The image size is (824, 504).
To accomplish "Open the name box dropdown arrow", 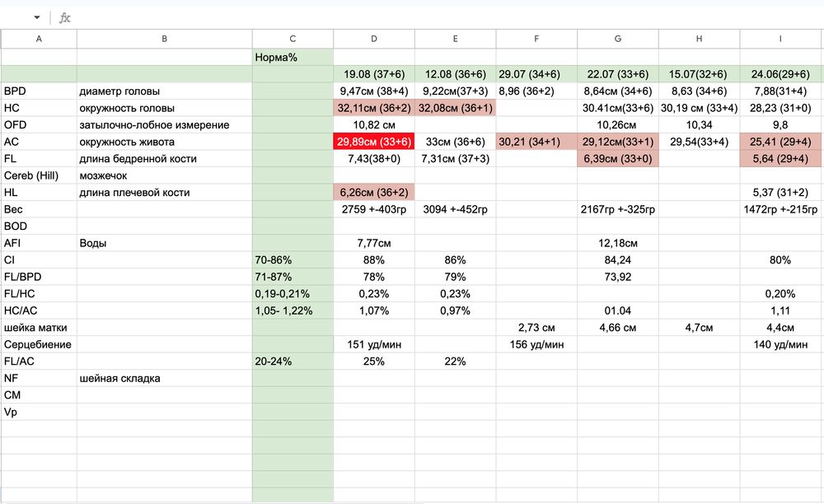I will (x=37, y=17).
